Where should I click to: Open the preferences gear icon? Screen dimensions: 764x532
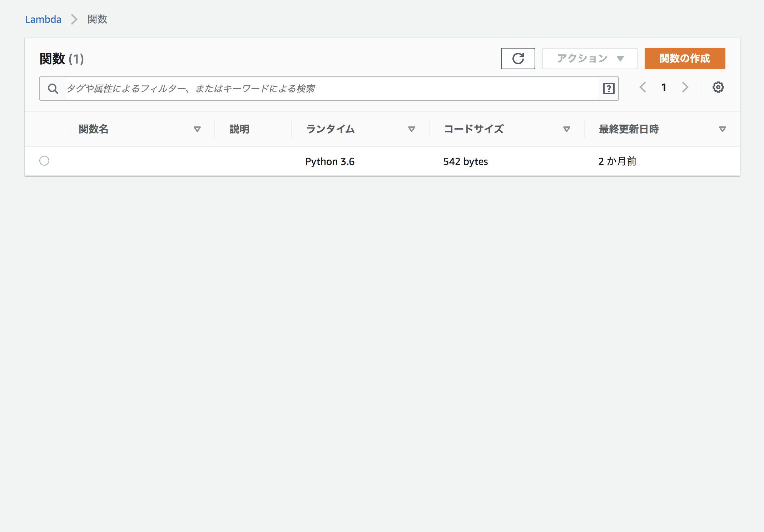[718, 87]
